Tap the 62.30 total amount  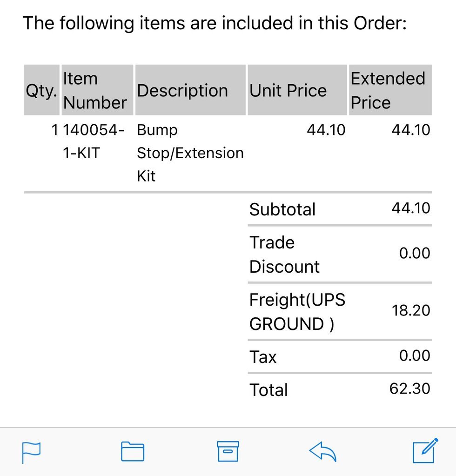coord(410,389)
